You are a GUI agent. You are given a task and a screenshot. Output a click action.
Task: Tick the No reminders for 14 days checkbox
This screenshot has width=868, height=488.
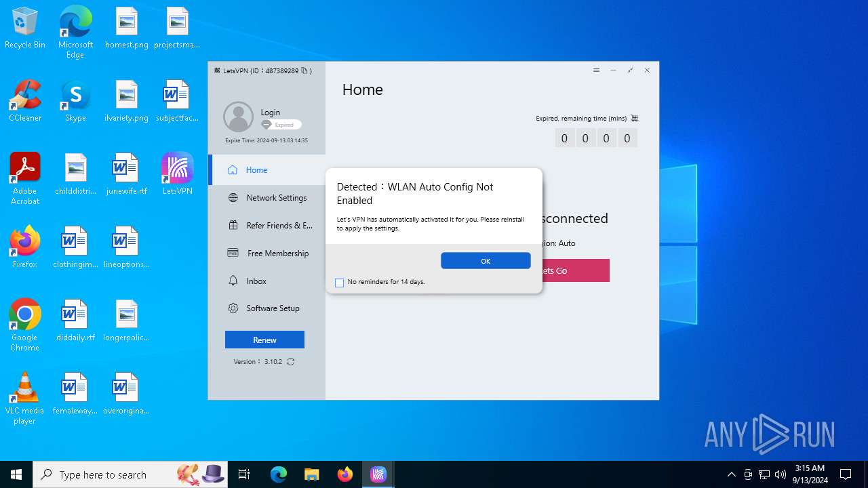click(340, 283)
